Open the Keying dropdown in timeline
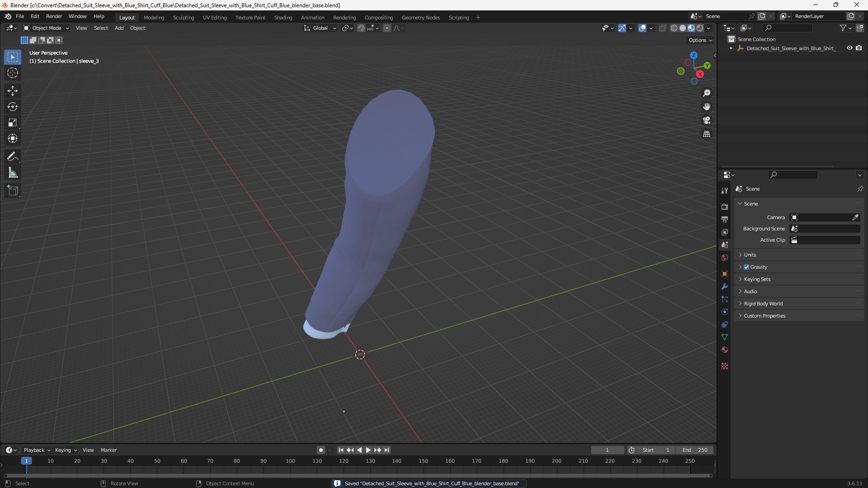Viewport: 868px width, 488px height. [66, 450]
